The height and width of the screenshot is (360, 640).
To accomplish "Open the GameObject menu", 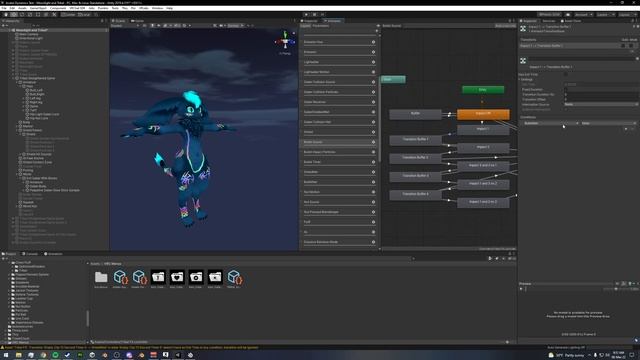I will coord(38,8).
